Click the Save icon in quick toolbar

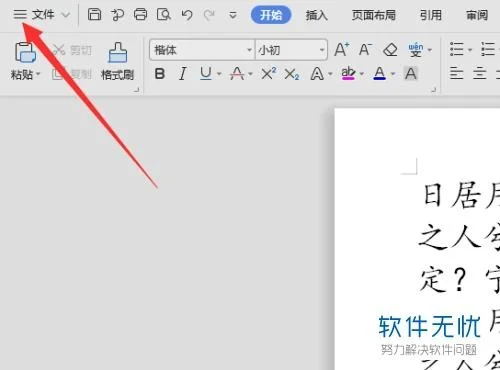tap(94, 15)
